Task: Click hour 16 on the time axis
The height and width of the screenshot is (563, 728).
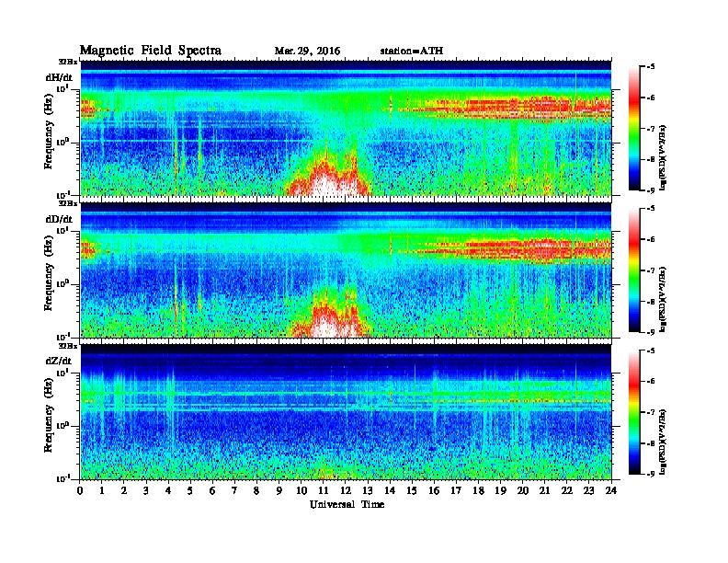Action: pos(434,491)
